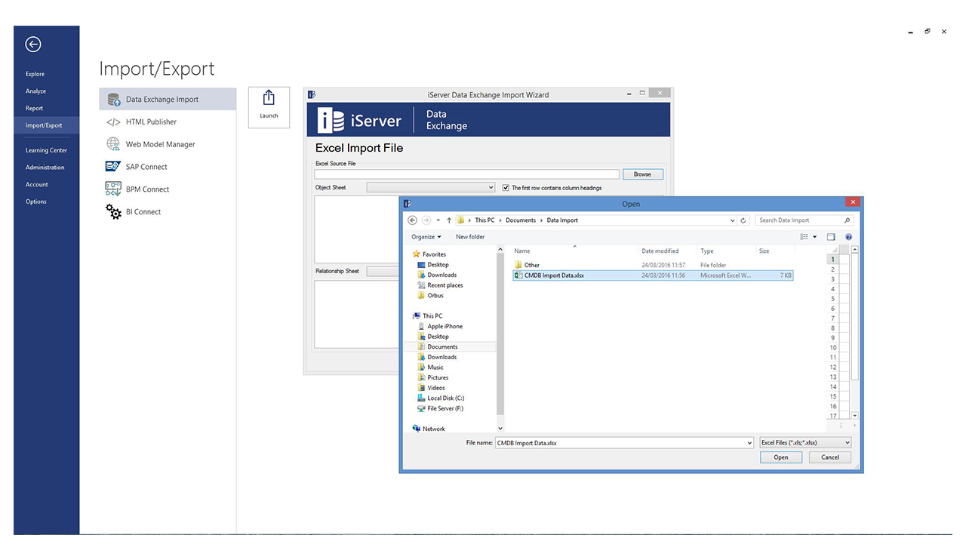Cancel the Open file dialog
This screenshot has height=560, width=966.
[830, 457]
